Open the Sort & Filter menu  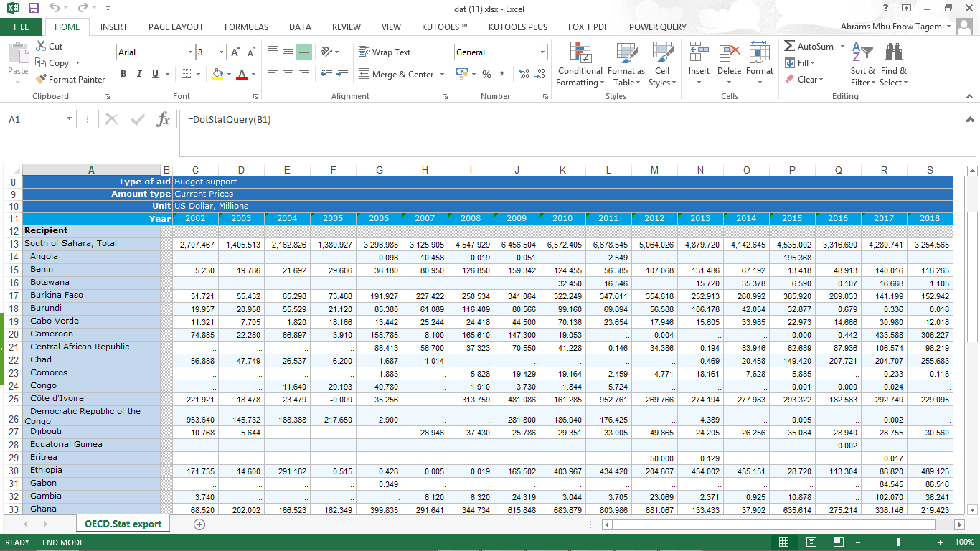(x=862, y=64)
